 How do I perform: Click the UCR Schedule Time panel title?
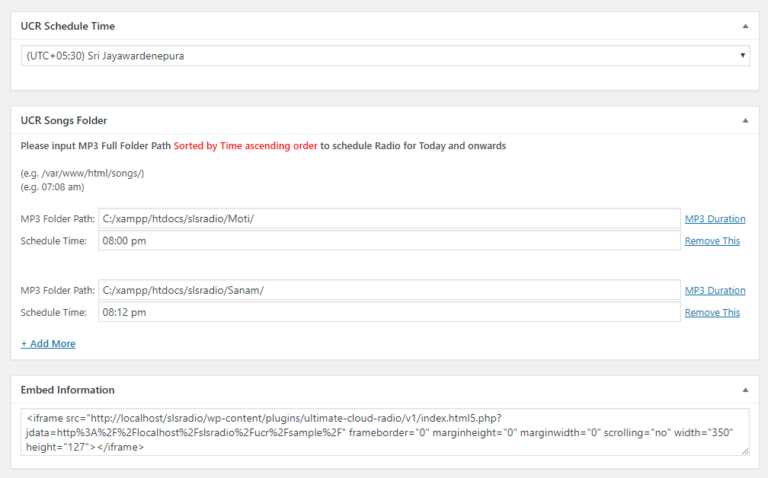pos(67,25)
